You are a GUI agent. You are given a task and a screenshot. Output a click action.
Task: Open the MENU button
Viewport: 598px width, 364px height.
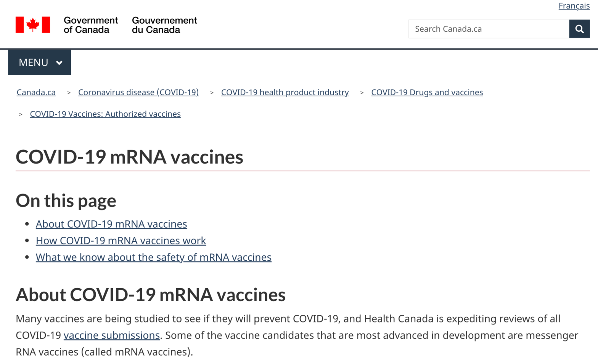point(40,63)
